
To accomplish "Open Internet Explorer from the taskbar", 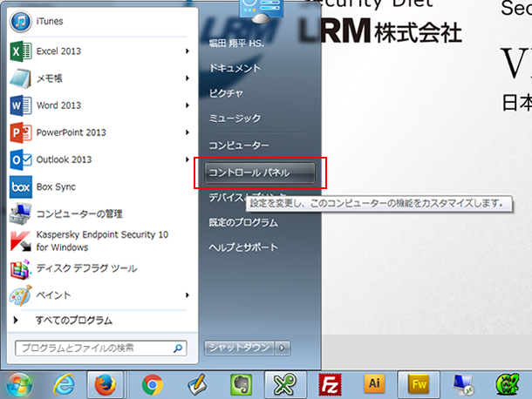I will tap(65, 384).
